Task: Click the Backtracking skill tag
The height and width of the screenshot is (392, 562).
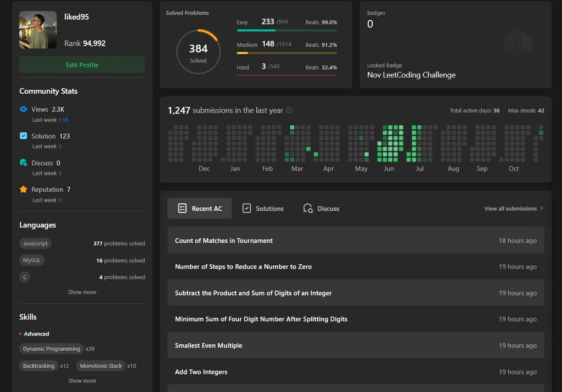Action: click(x=39, y=366)
